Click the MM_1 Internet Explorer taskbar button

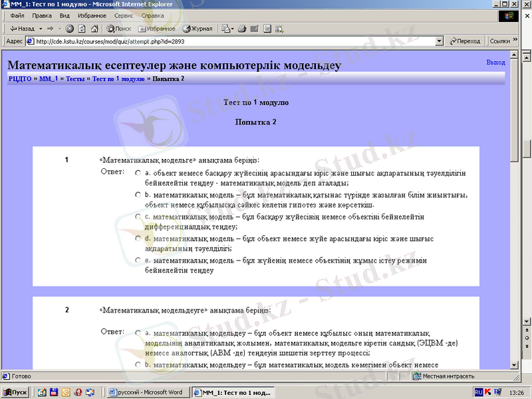point(232,392)
